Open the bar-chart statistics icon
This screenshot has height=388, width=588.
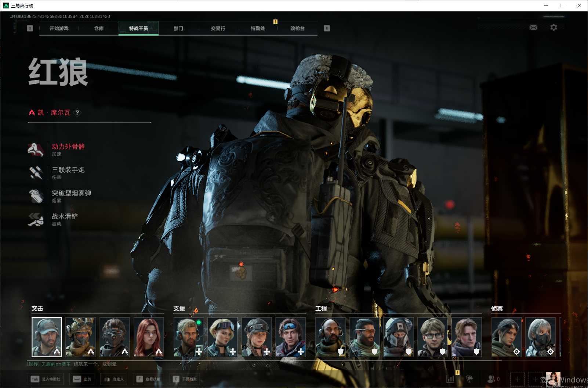(x=450, y=379)
